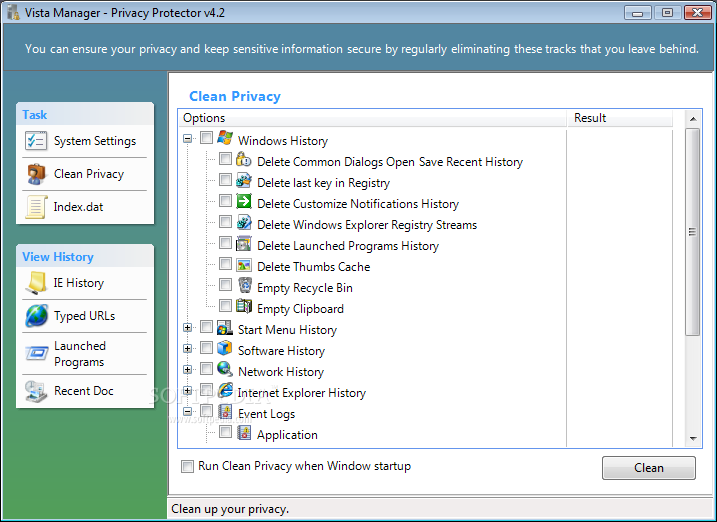Expand the Internet Explorer History node
Screen dimensions: 717x522
tap(187, 390)
